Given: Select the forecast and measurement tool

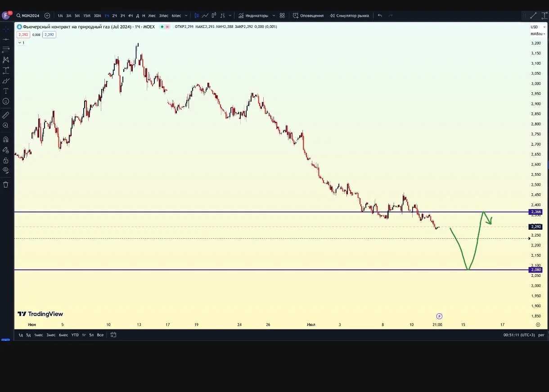Looking at the screenshot, I should (6, 71).
